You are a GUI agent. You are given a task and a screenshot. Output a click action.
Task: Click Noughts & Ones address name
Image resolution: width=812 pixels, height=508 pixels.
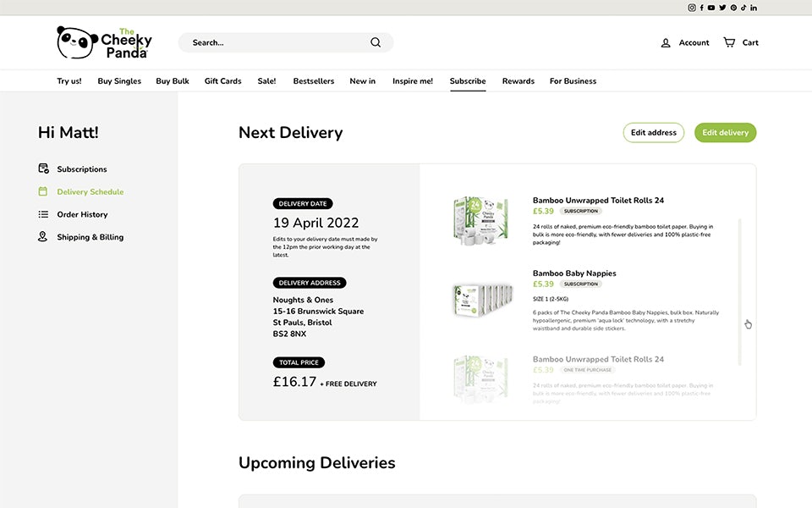pyautogui.click(x=303, y=300)
